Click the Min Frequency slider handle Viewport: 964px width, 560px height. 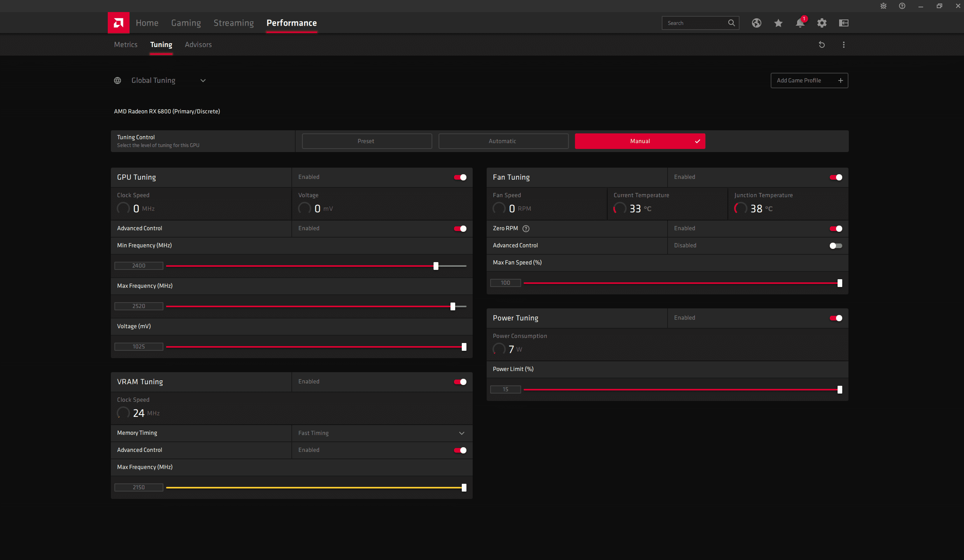436,266
